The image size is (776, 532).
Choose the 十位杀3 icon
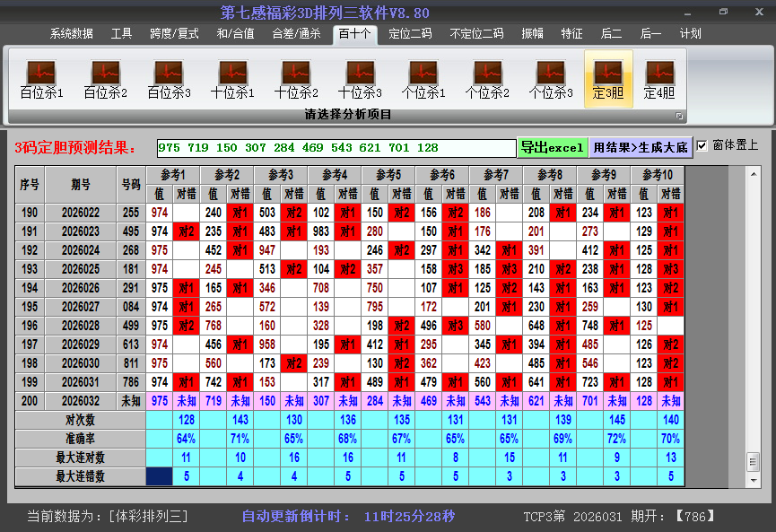(360, 79)
